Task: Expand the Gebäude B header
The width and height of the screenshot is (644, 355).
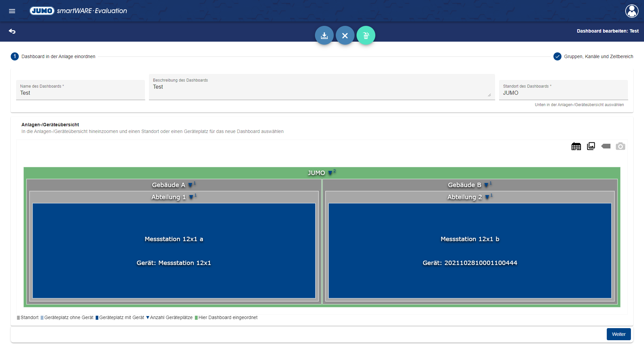Action: tap(486, 185)
